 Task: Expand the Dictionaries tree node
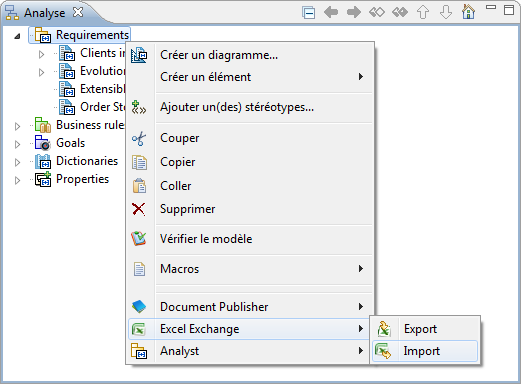click(17, 162)
